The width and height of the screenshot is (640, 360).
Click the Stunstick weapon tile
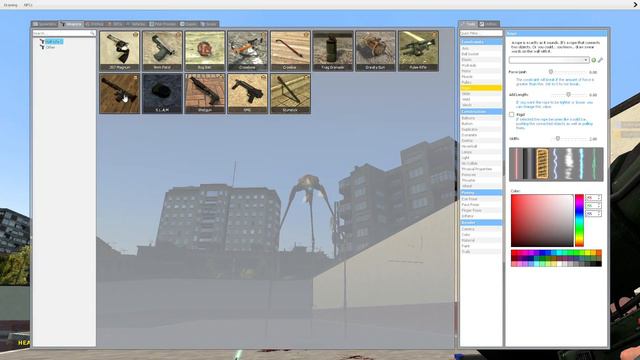[290, 93]
